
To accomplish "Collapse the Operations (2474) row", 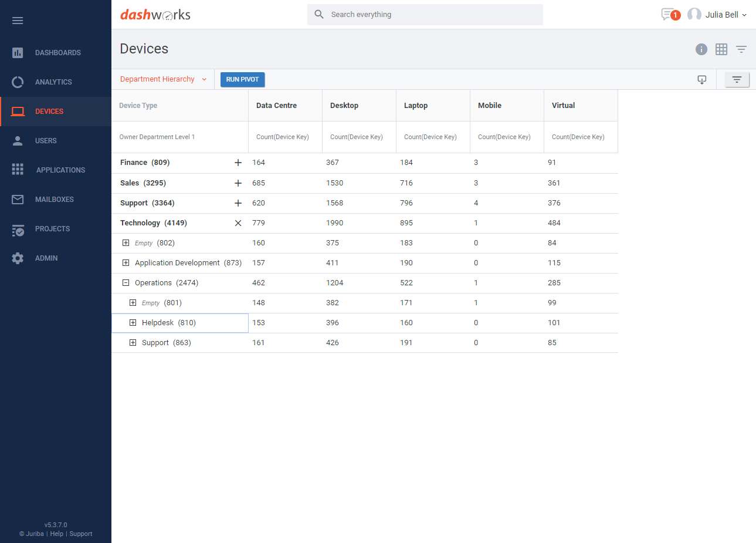I will pyautogui.click(x=126, y=282).
